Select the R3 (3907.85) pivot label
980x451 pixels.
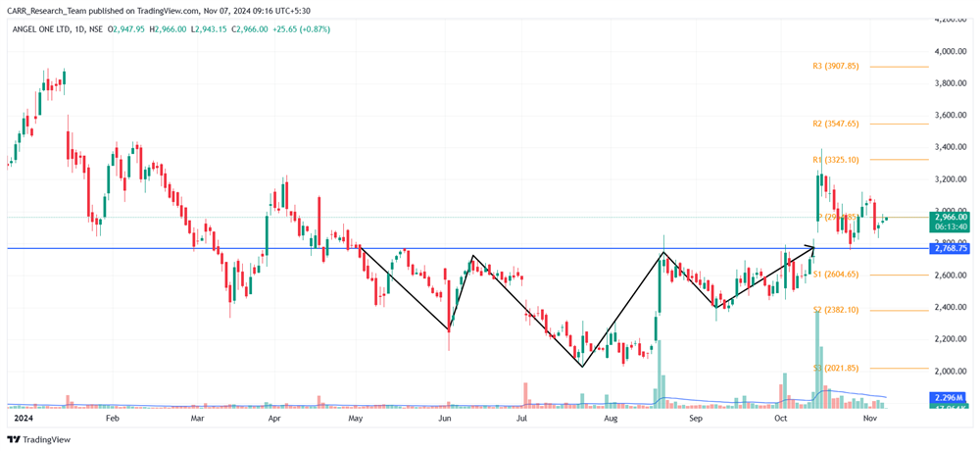pyautogui.click(x=836, y=65)
